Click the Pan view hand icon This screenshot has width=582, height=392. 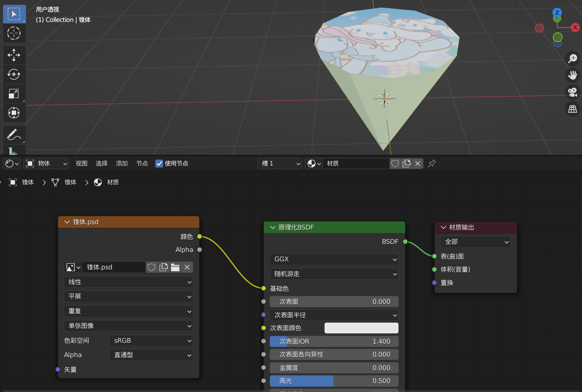pyautogui.click(x=573, y=75)
